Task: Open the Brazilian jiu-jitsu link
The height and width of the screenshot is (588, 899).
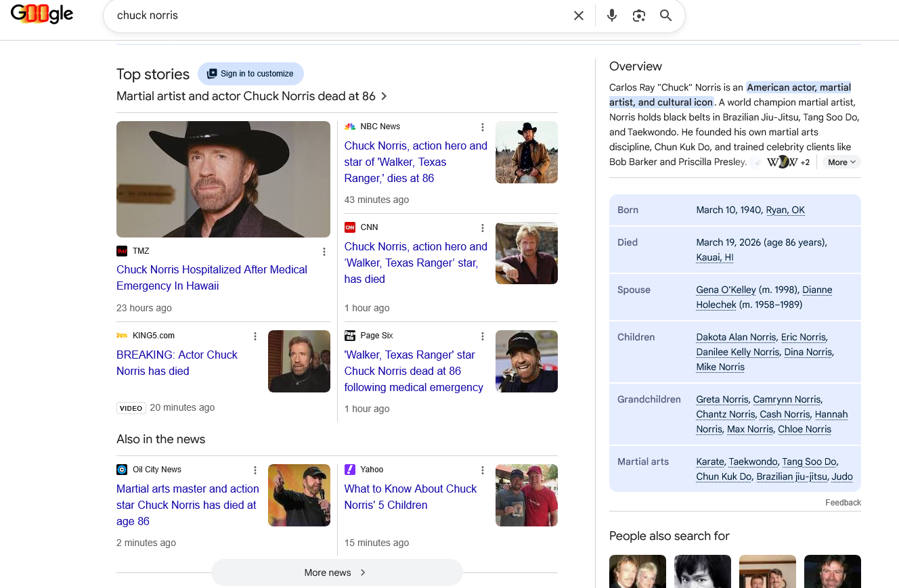Action: 791,476
